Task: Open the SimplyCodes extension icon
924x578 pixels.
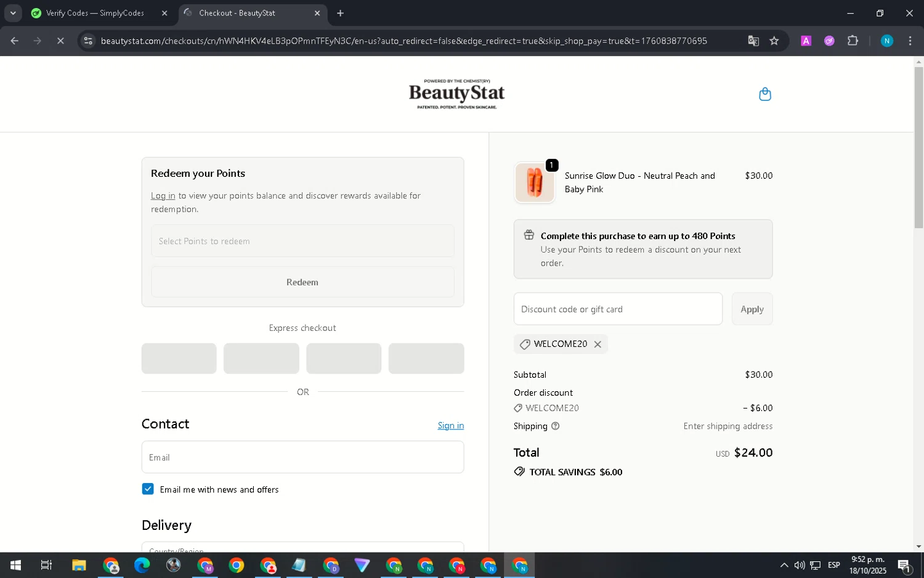Action: (x=829, y=41)
